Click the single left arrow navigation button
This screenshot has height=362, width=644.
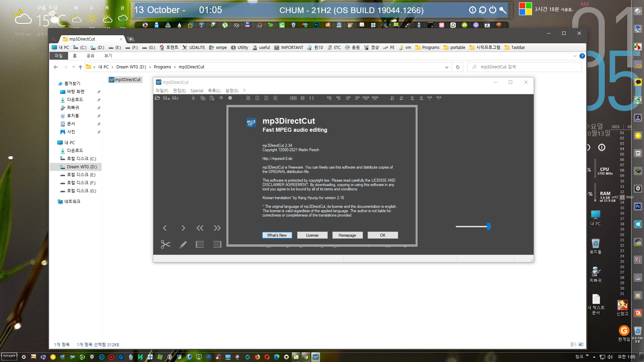click(165, 228)
